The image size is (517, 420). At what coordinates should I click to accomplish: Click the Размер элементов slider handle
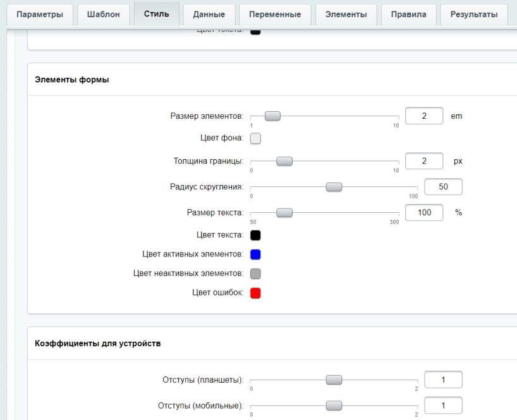(272, 116)
